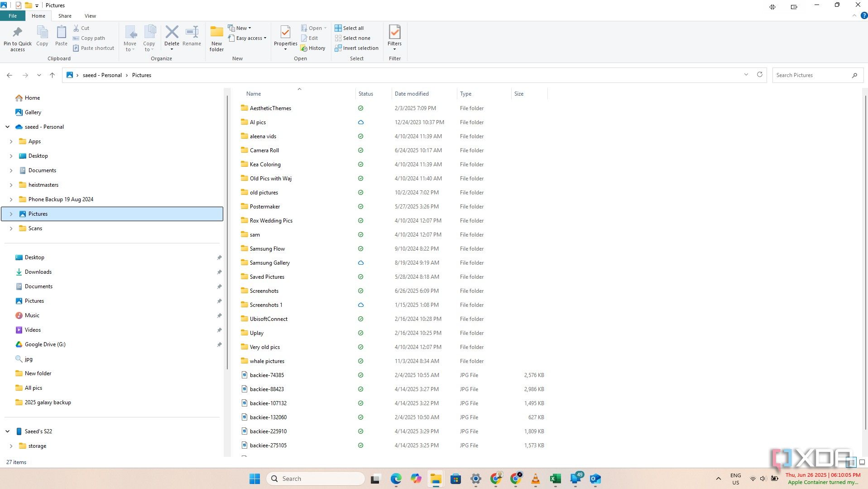Click the Delete ribbon icon

[172, 38]
